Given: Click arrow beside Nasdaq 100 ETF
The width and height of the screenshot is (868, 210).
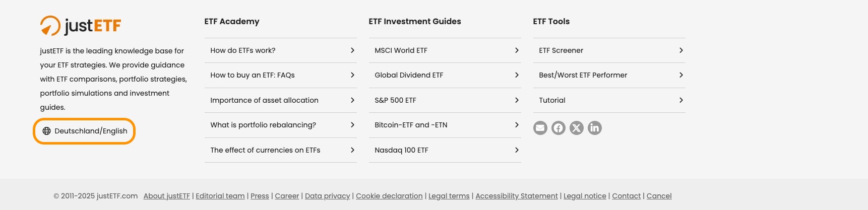Looking at the screenshot, I should click(x=517, y=150).
